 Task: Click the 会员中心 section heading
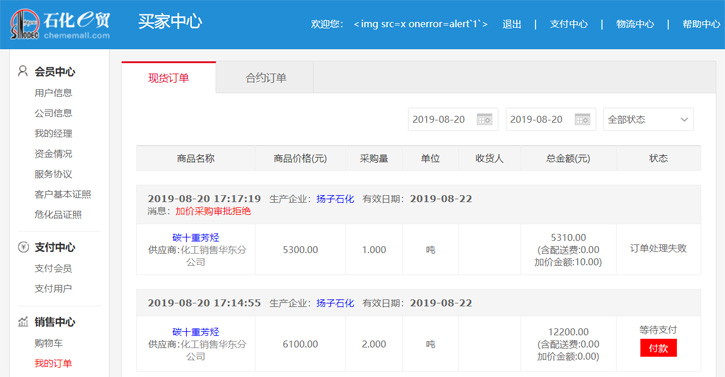[55, 72]
